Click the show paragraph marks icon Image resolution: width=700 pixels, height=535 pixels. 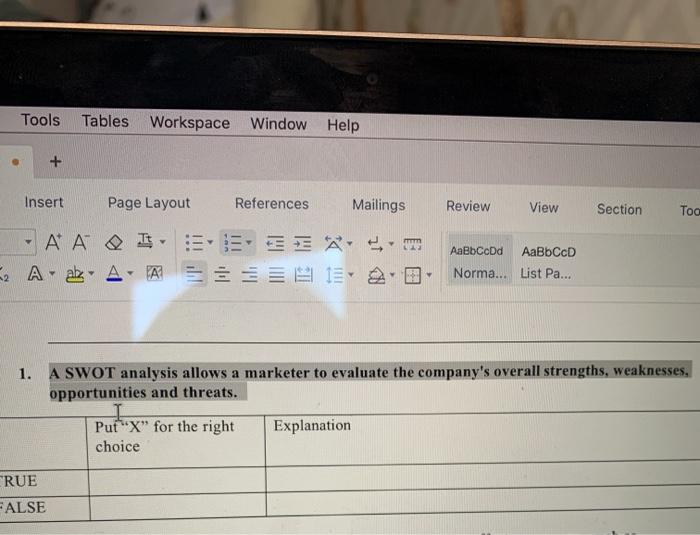click(375, 244)
